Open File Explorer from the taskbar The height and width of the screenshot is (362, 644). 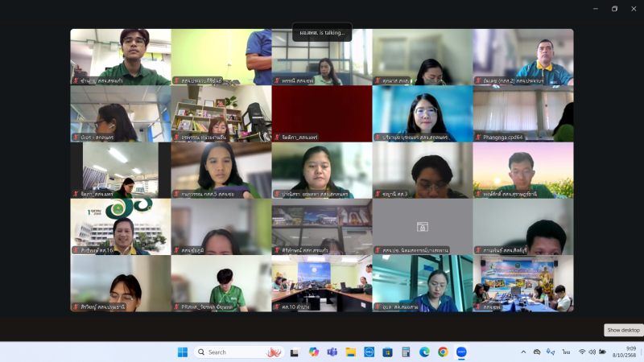tap(350, 352)
